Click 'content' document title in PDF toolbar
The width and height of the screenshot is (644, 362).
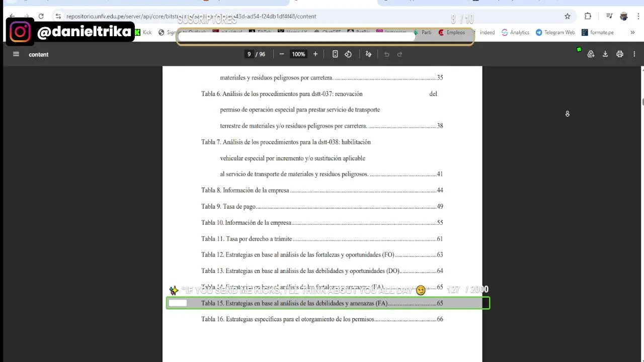[39, 54]
